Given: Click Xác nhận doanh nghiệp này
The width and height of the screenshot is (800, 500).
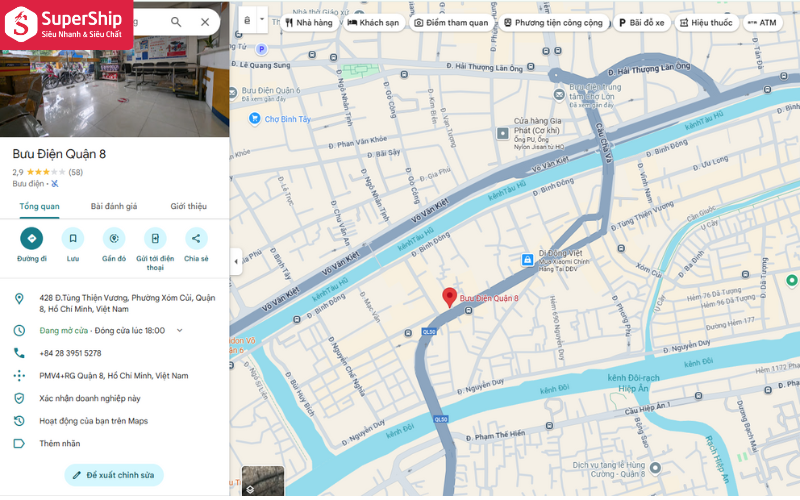Looking at the screenshot, I should (90, 398).
